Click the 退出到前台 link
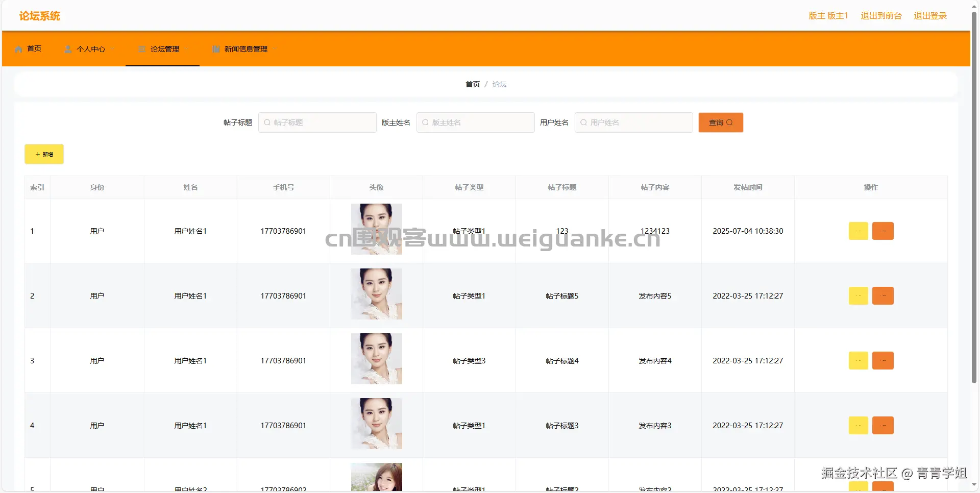 [x=881, y=16]
